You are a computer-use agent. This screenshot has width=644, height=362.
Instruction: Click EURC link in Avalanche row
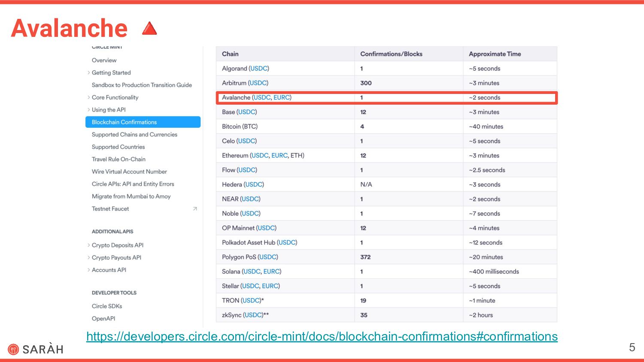pyautogui.click(x=282, y=98)
